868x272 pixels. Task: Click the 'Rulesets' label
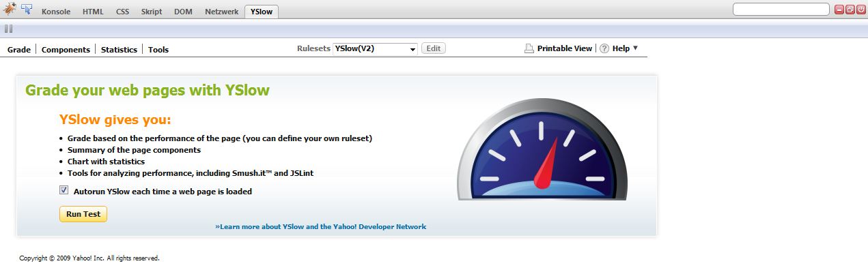(x=313, y=48)
